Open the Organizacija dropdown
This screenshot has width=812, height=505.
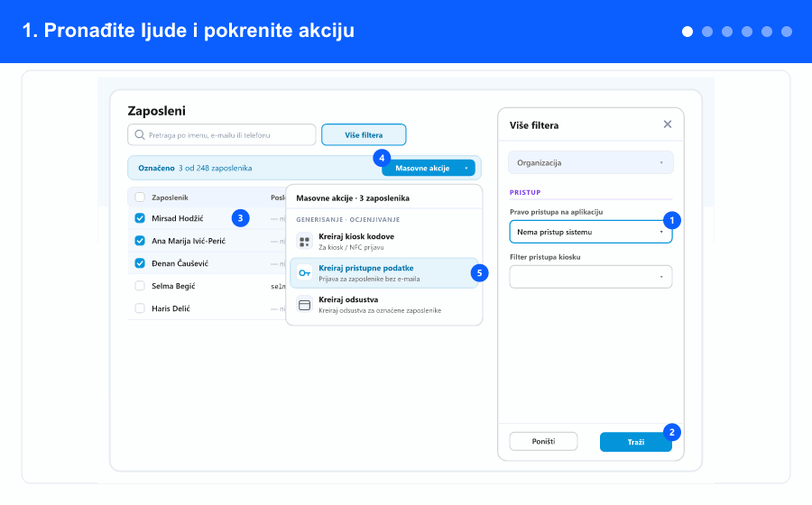point(590,162)
